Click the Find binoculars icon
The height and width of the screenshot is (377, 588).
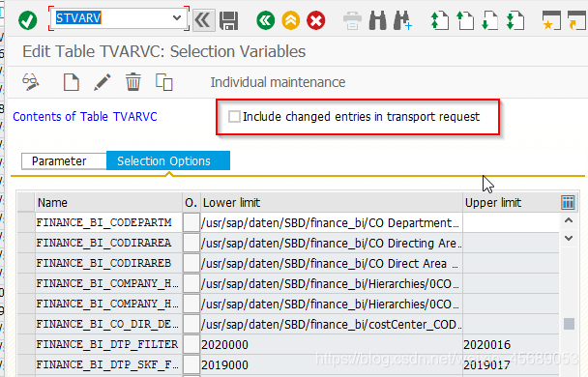pos(377,20)
